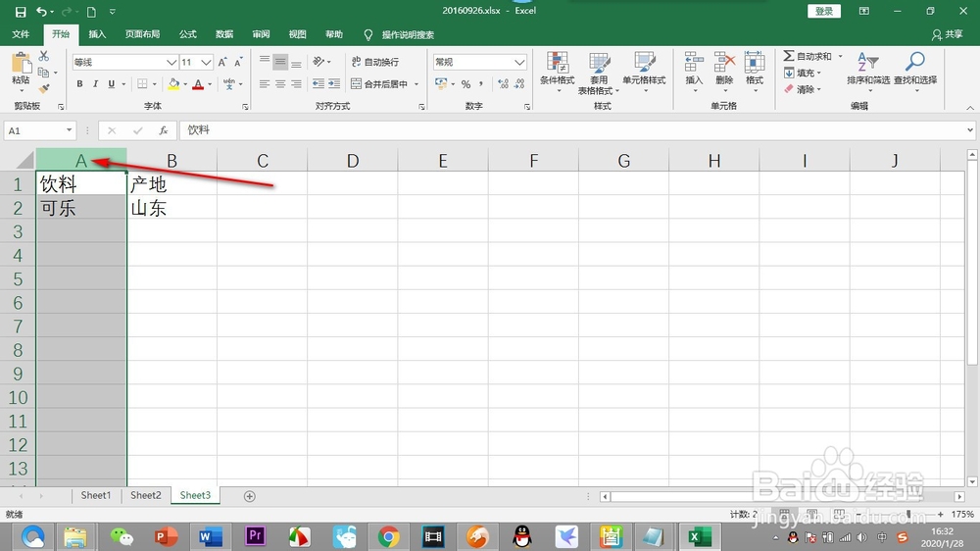Select cell B2 containing 山东
Viewport: 980px width, 551px height.
click(171, 208)
